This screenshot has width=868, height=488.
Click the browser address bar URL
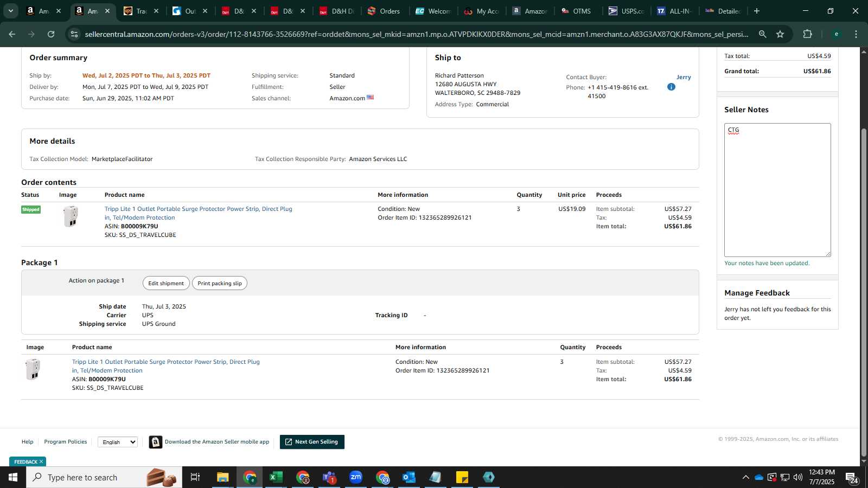(416, 34)
